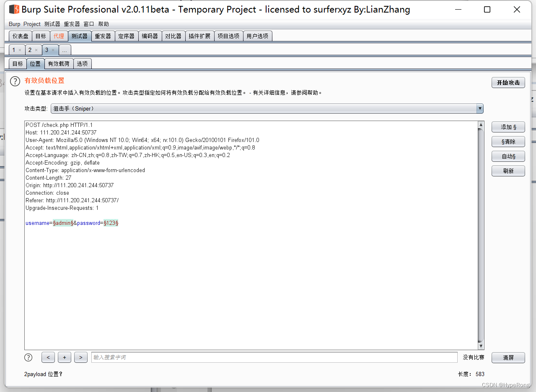Switch to the 插件扩展 tab
Image resolution: width=536 pixels, height=392 pixels.
click(x=199, y=36)
